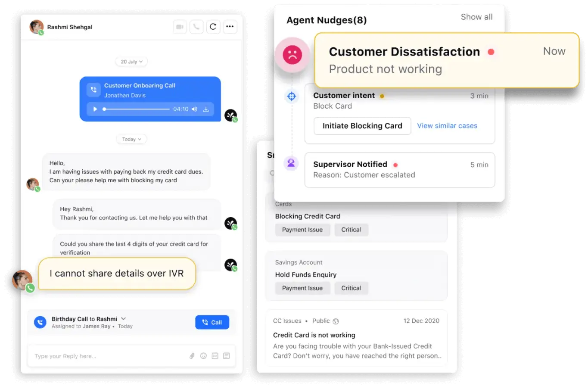Open the 20 July date dropdown
The width and height of the screenshot is (588, 386).
131,62
